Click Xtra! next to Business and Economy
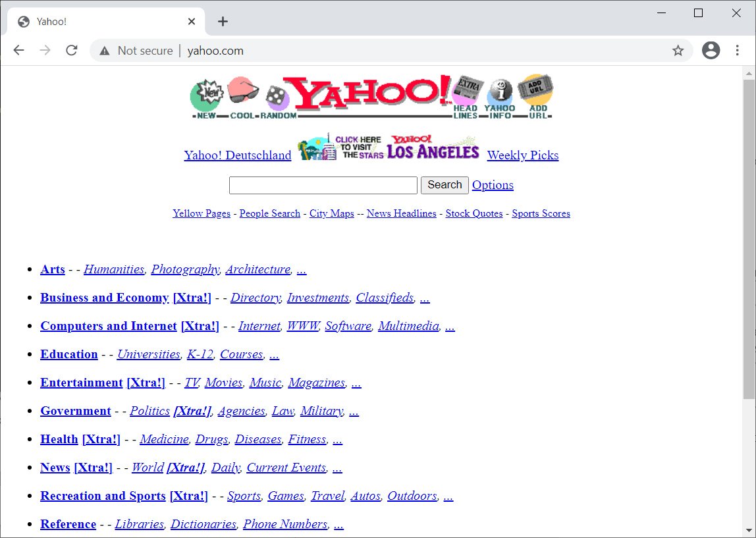 [x=192, y=298]
